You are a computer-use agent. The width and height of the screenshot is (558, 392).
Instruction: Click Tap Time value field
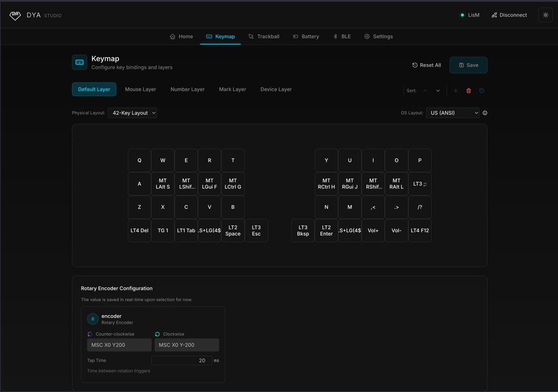[x=182, y=360]
